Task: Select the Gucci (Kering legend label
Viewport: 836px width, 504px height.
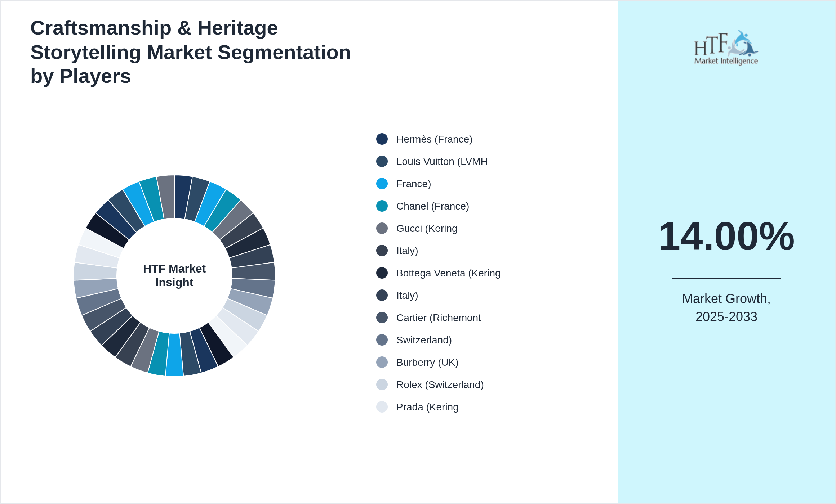Action: (427, 229)
